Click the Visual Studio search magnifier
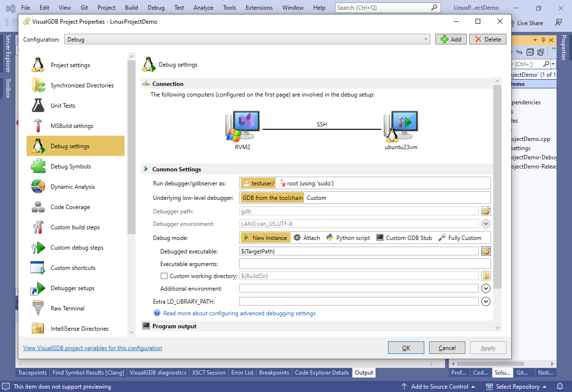 coord(434,8)
